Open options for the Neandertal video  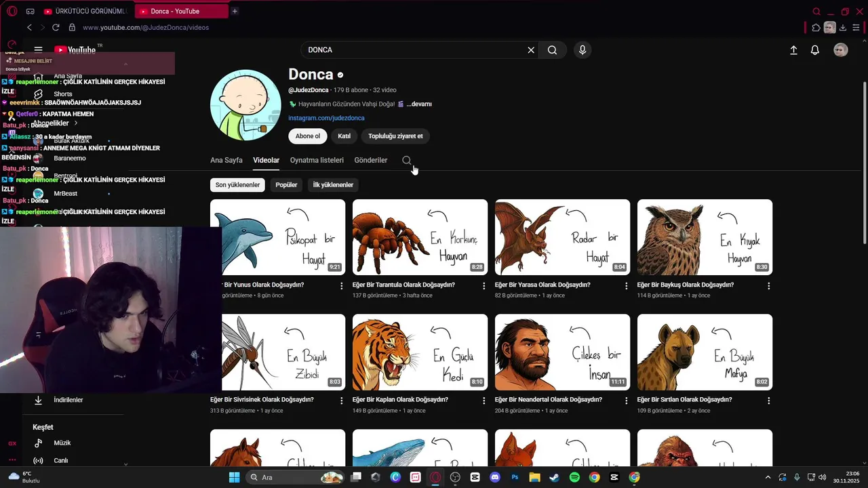pos(626,401)
